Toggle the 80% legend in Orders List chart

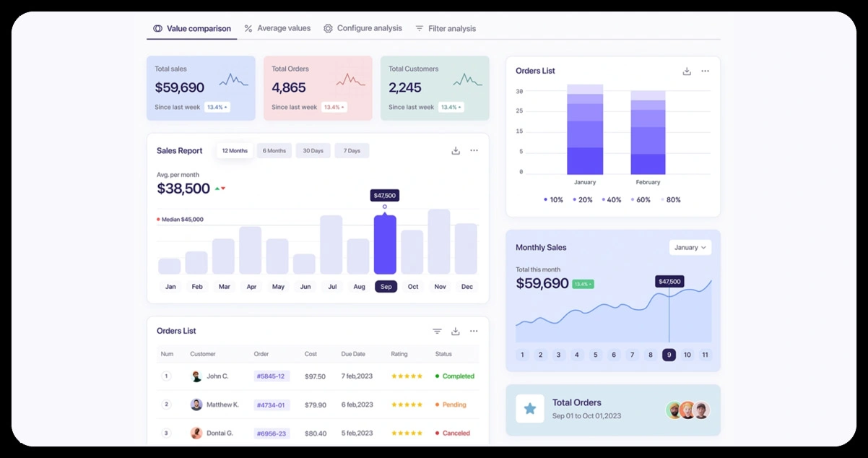click(x=672, y=199)
